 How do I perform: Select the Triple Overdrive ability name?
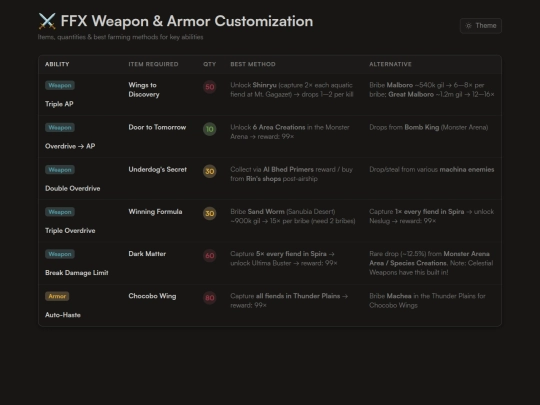[70, 231]
